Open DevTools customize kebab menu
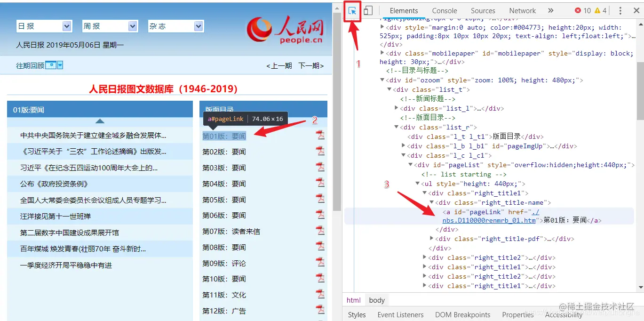The image size is (644, 321). point(620,11)
